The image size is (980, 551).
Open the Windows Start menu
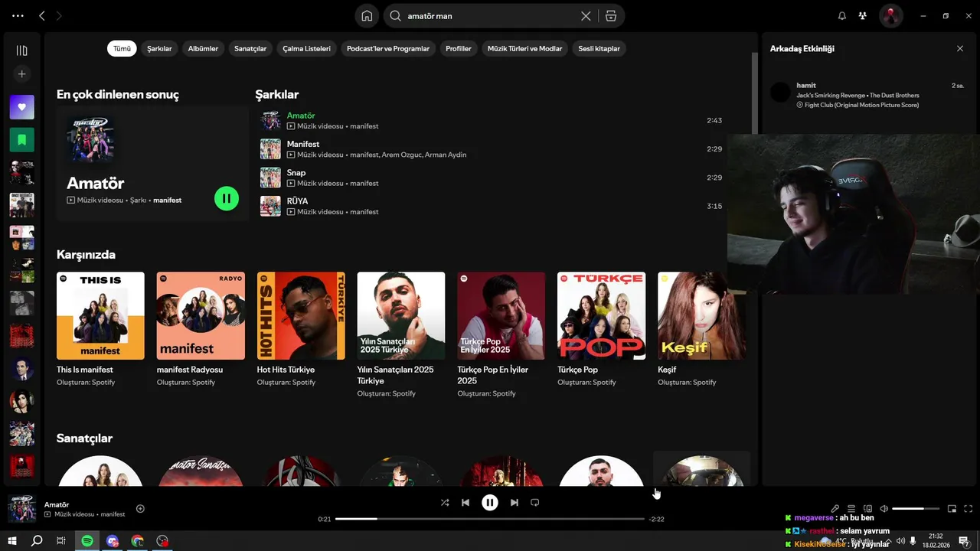coord(12,541)
